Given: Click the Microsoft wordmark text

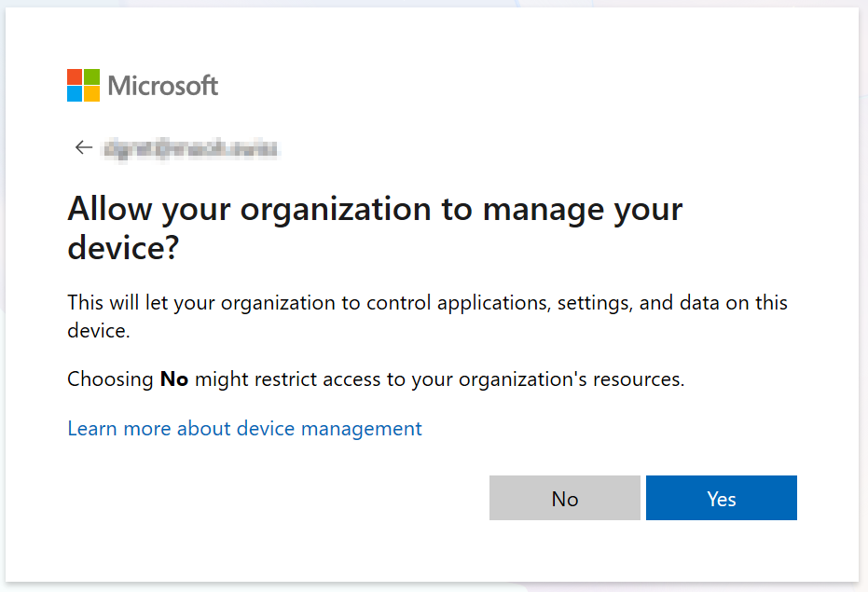Looking at the screenshot, I should pos(163,86).
